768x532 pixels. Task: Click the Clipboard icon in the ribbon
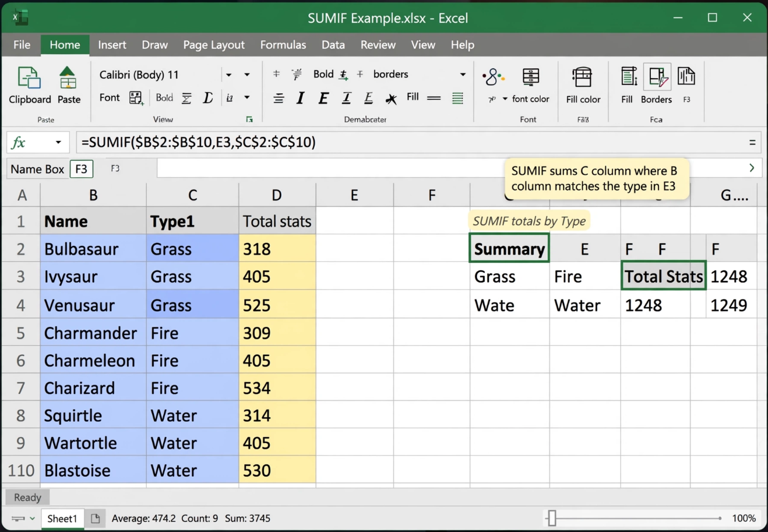pyautogui.click(x=29, y=78)
